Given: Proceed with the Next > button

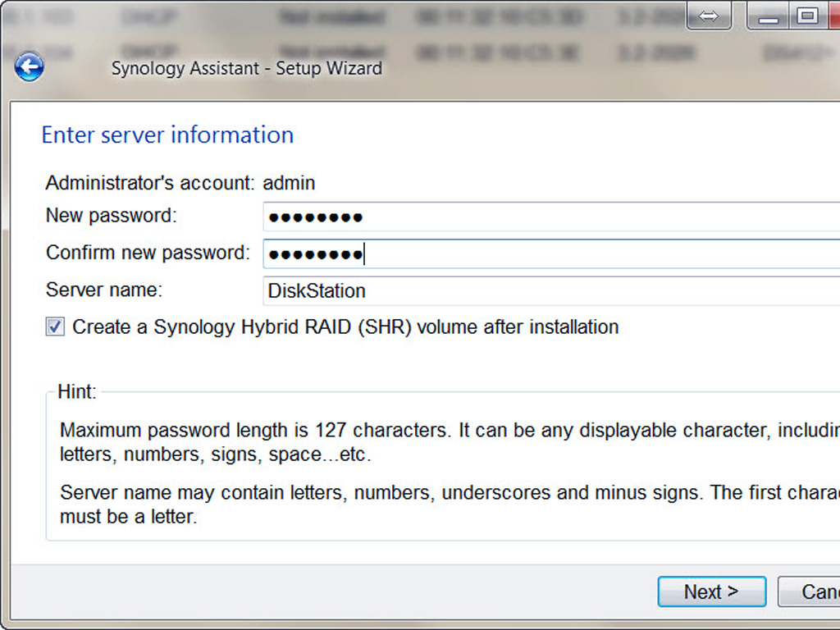Looking at the screenshot, I should coord(711,592).
